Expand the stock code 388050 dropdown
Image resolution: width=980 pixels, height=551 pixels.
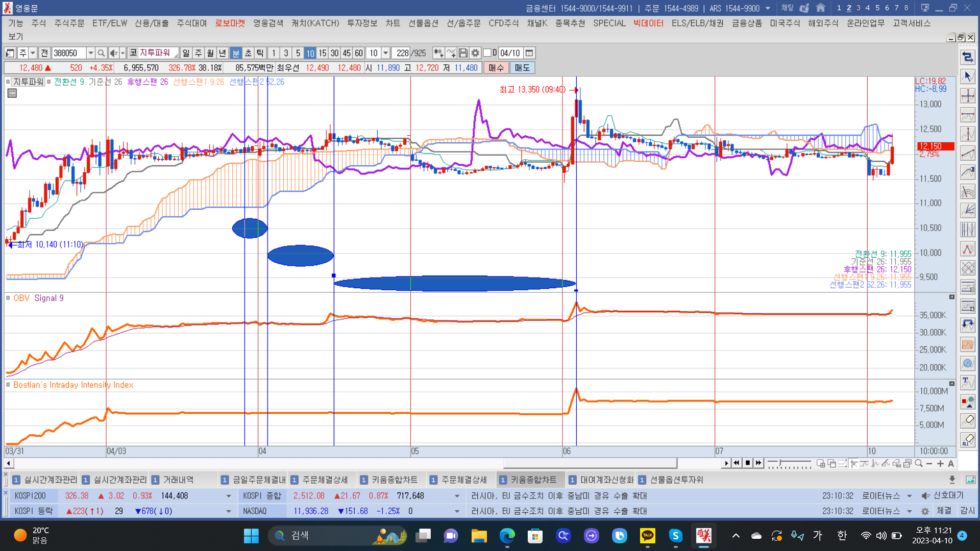pyautogui.click(x=90, y=53)
